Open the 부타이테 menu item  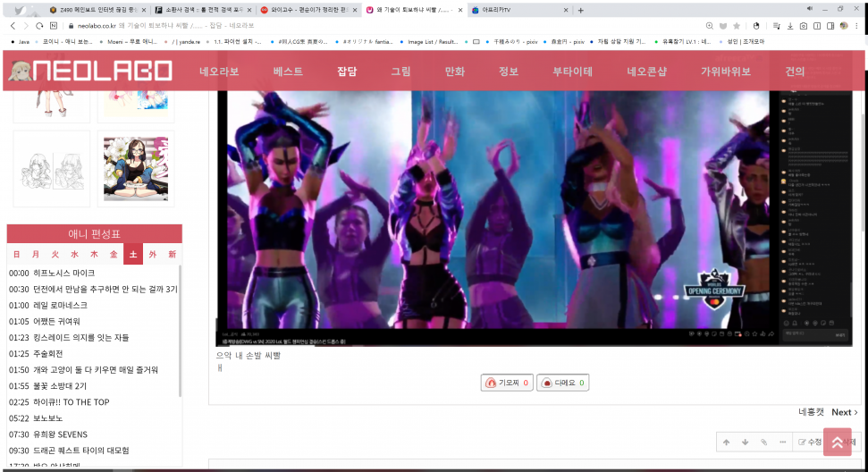tap(572, 72)
